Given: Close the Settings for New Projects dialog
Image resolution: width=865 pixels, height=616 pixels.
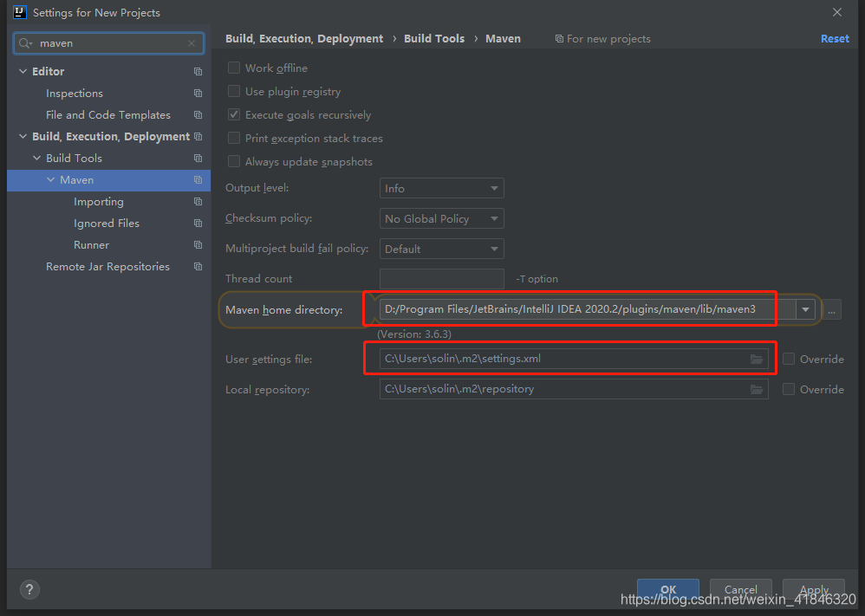Looking at the screenshot, I should click(x=837, y=12).
